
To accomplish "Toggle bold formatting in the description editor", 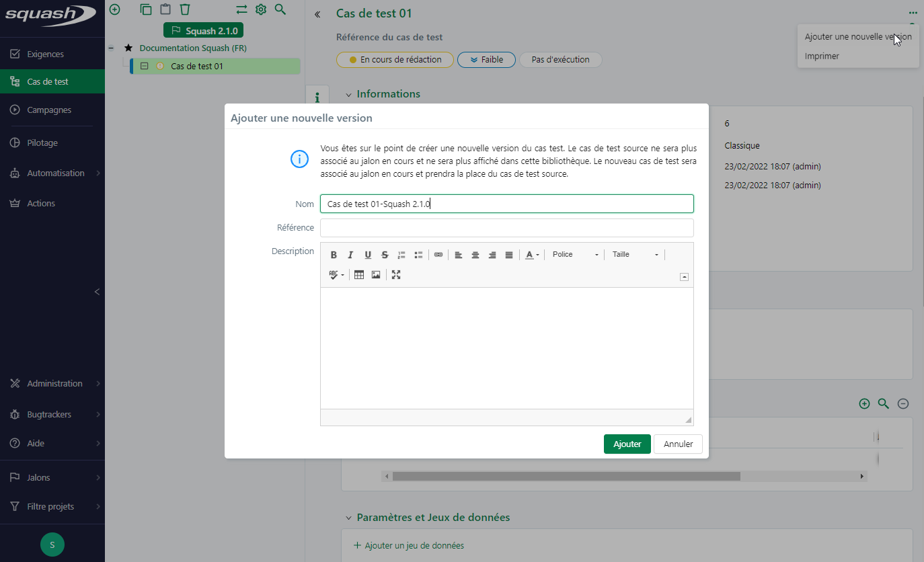I will (x=334, y=254).
